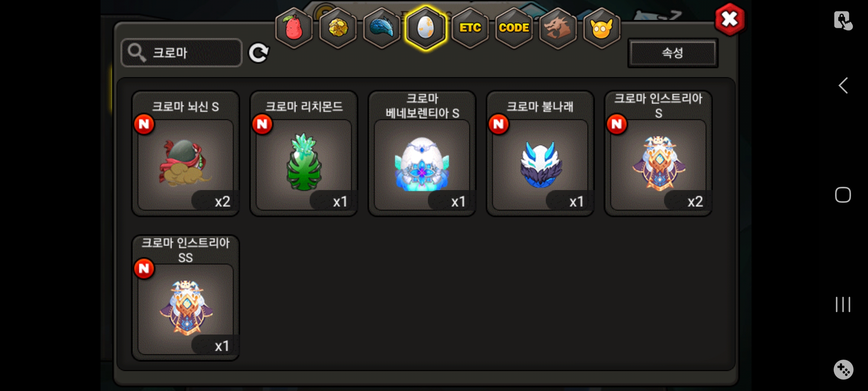This screenshot has height=391, width=868.
Task: Select the brown dragon head icon
Action: click(558, 28)
